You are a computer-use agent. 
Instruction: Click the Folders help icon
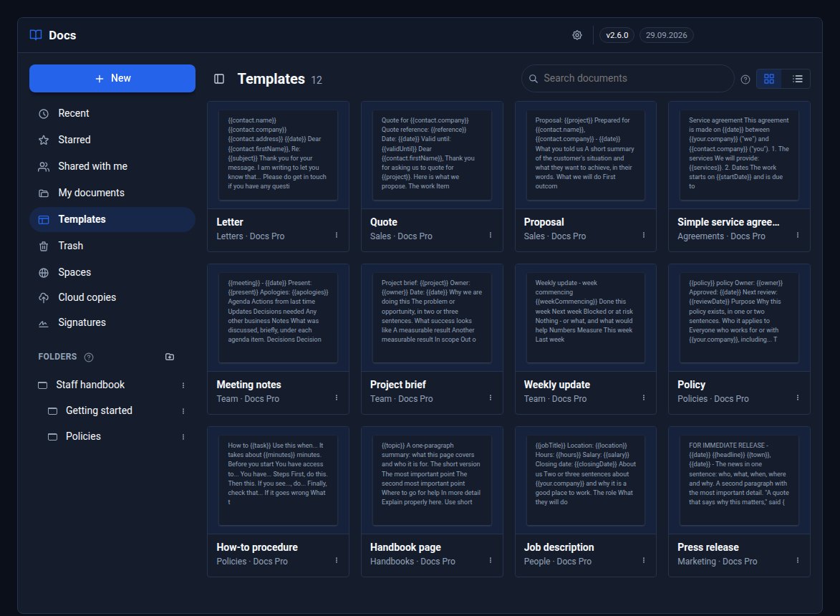coord(89,357)
